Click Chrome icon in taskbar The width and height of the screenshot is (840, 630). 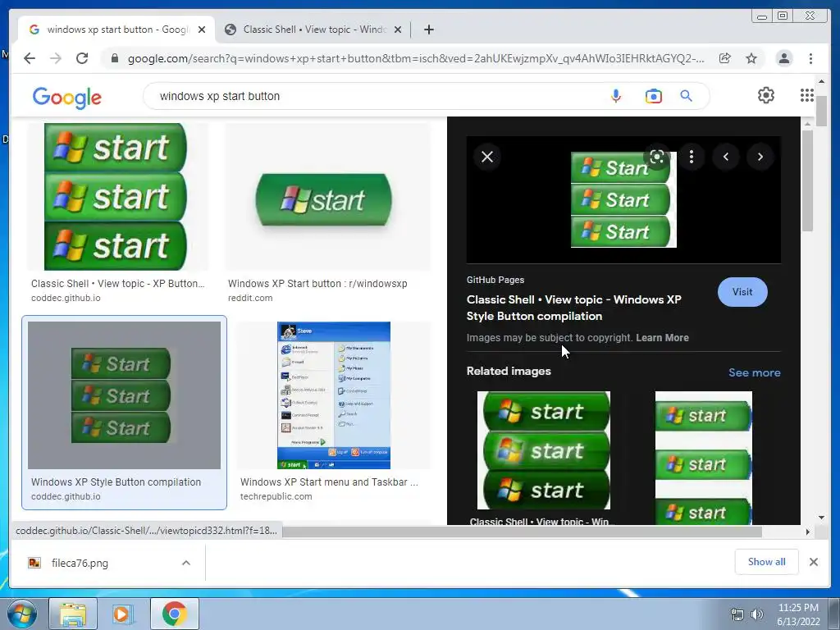click(x=174, y=614)
